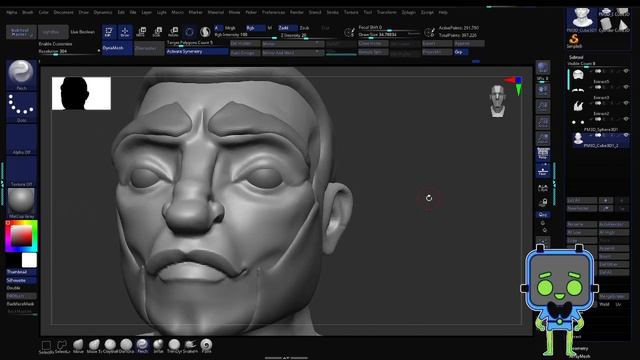Click the Auto Groups button
This screenshot has width=640, height=360.
245,53
